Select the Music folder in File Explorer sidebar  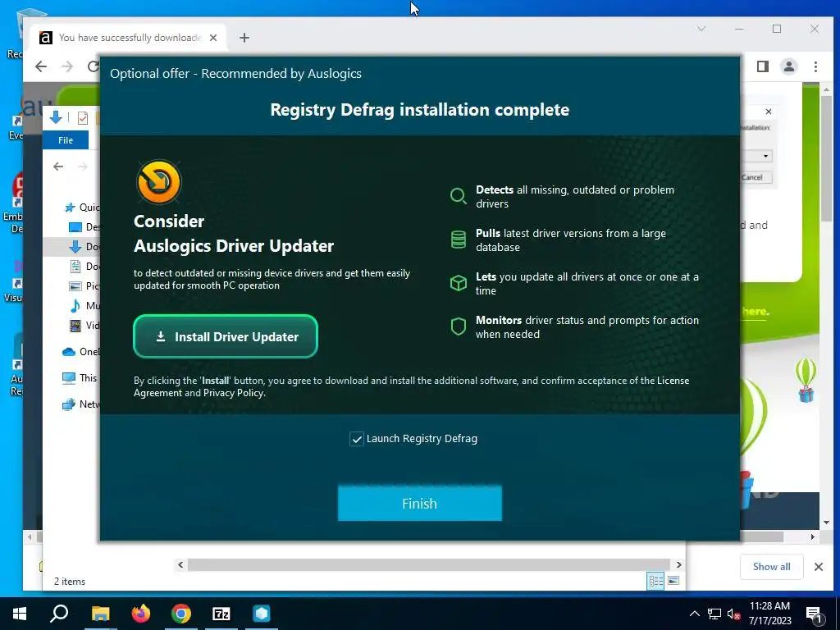[x=84, y=306]
